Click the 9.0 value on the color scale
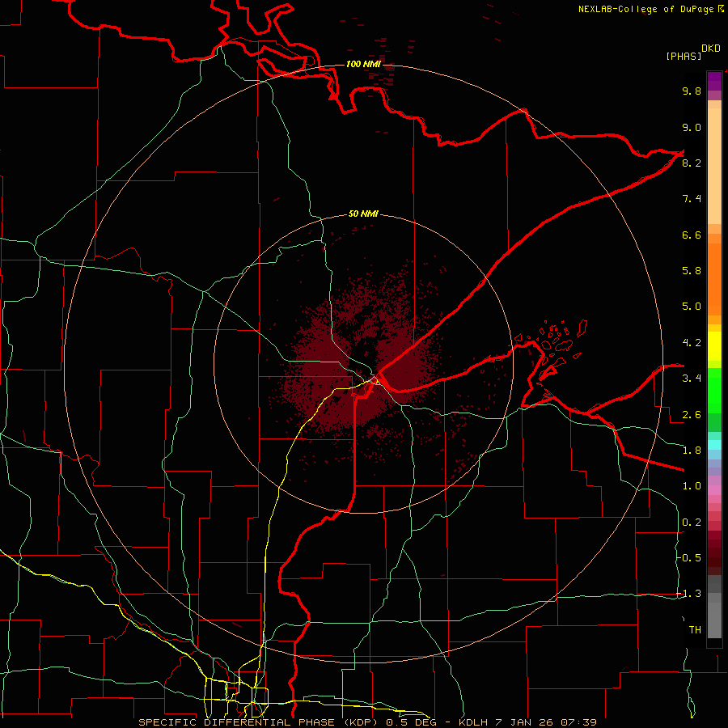 [692, 127]
